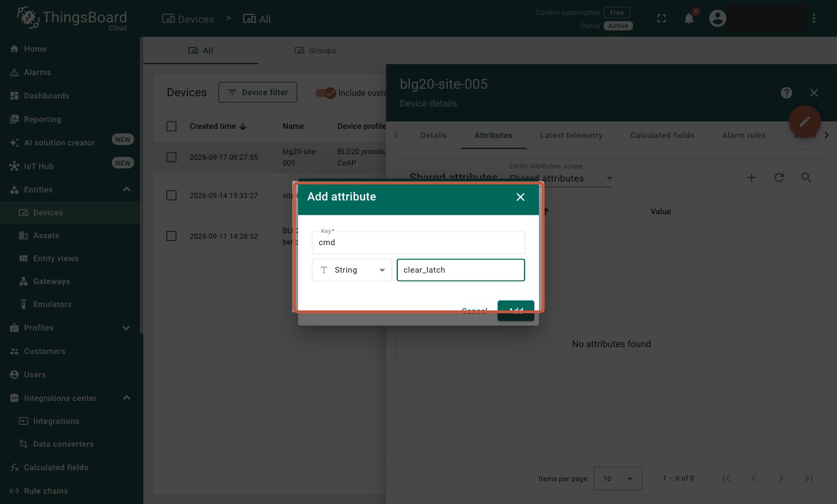The image size is (837, 504).
Task: Toggle fullscreen mode icon
Action: click(x=662, y=18)
